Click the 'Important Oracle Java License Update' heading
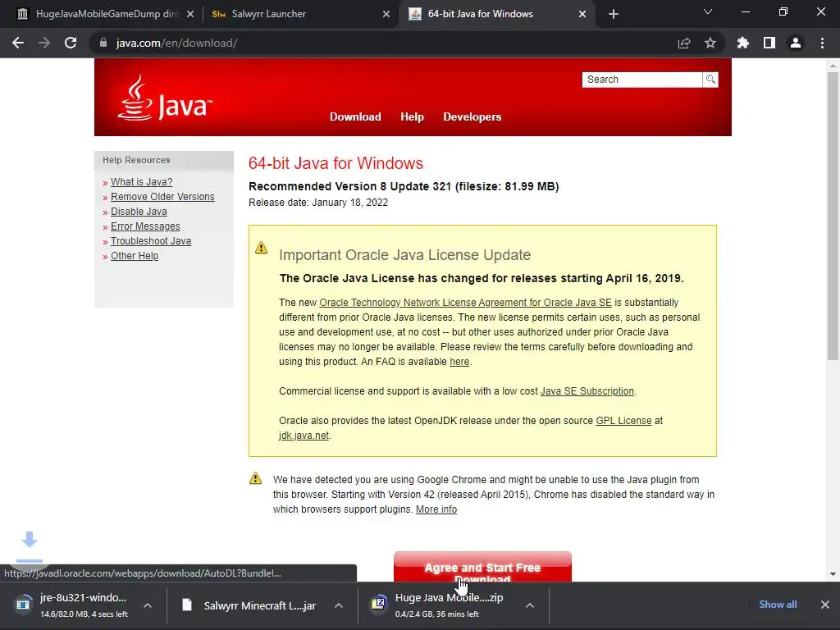Screen dimensions: 840x630 coord(405,254)
